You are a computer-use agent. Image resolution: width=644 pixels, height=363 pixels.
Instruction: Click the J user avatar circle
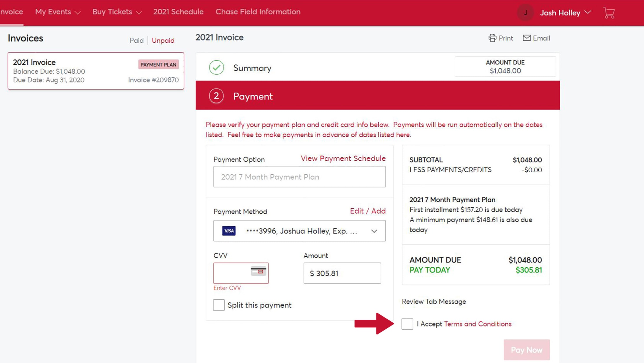525,13
